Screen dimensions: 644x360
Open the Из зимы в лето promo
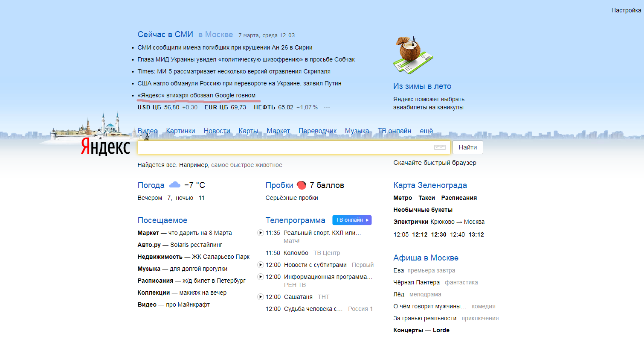coord(422,86)
